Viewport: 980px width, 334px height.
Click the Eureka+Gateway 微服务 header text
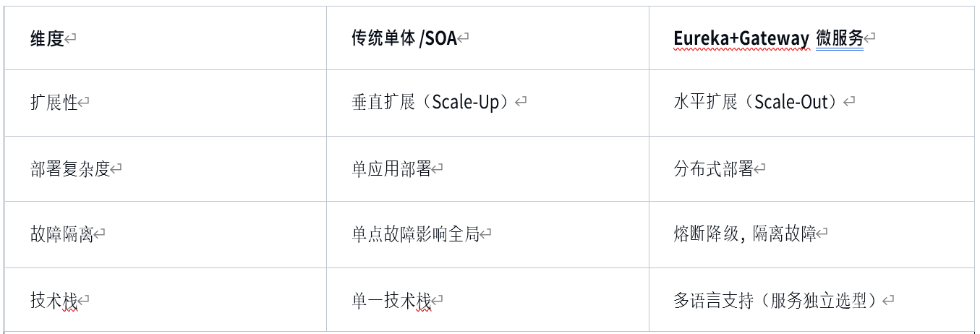(x=768, y=38)
